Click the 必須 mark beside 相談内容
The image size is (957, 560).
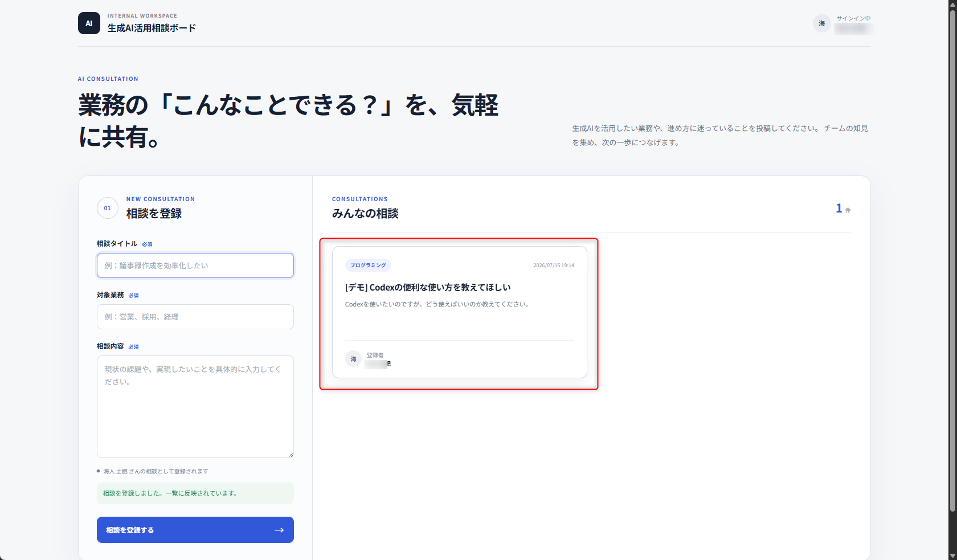click(x=134, y=347)
